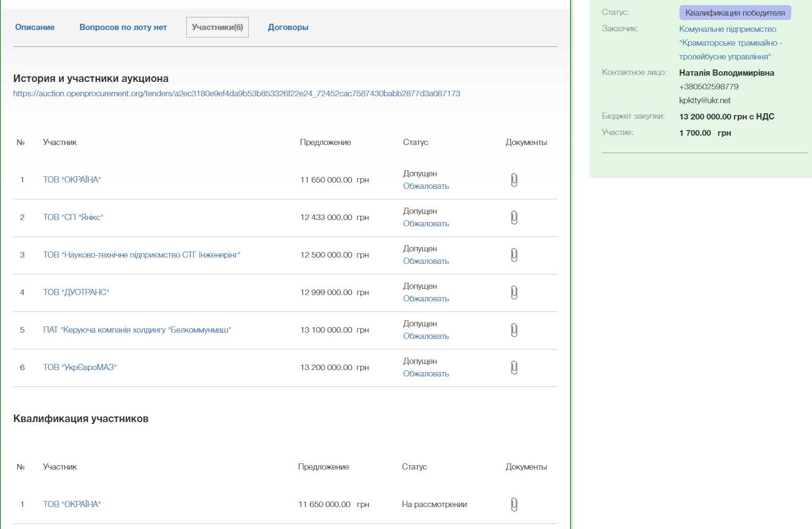Open documents paperclip for ТОВ "ДУОТРАНС"
The width and height of the screenshot is (812, 529).
pos(514,293)
